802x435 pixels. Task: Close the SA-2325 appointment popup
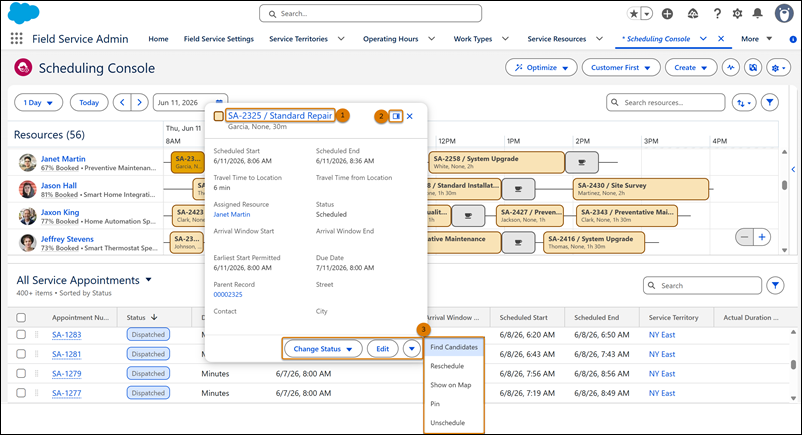tap(410, 116)
